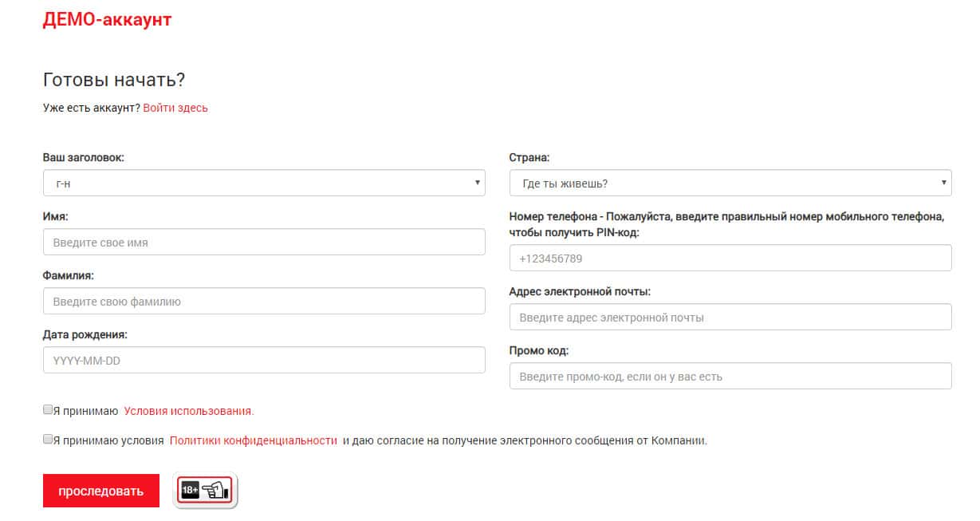Focus the Введите свое имя field
Viewport: 980px width, 521px height.
264,242
